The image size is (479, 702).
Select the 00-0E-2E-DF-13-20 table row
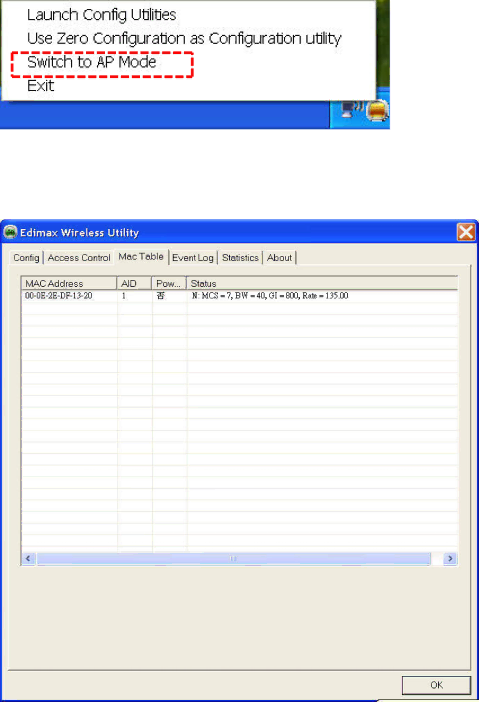tap(240, 296)
